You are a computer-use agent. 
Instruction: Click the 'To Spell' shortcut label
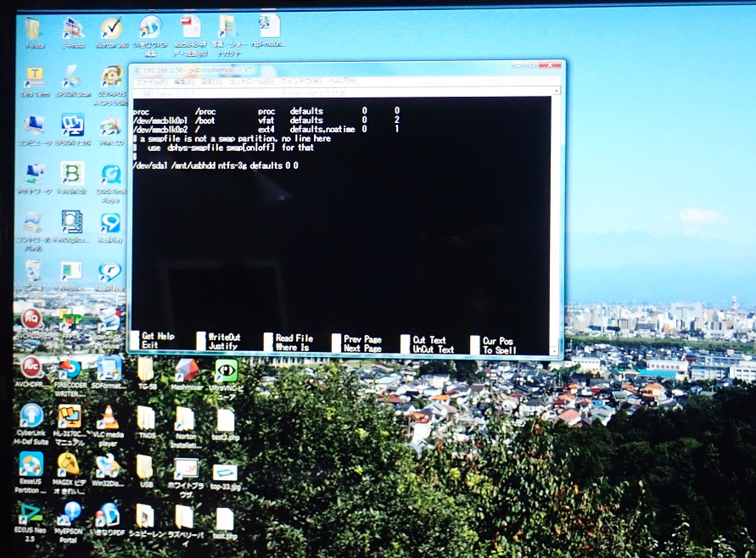(500, 350)
